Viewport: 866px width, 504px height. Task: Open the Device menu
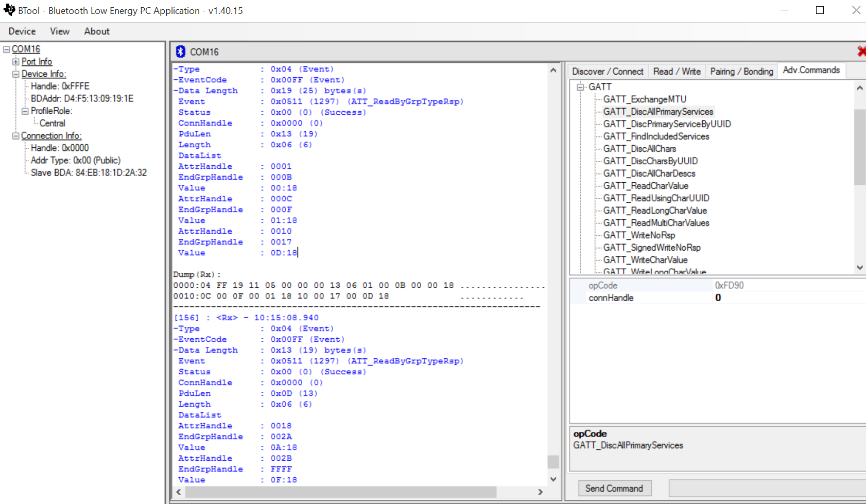[22, 31]
